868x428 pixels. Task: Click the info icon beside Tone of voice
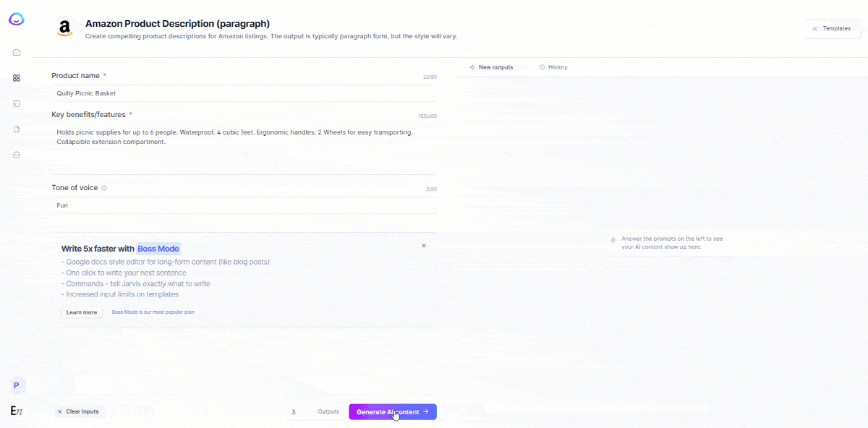(x=104, y=188)
